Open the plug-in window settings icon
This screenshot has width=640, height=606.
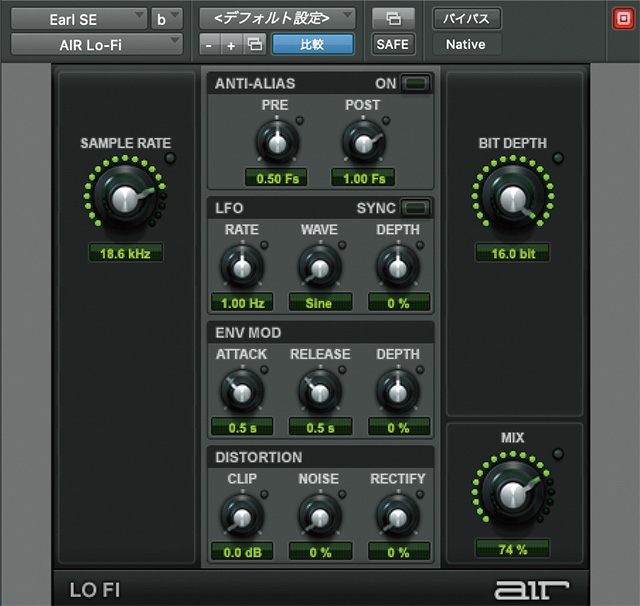pyautogui.click(x=393, y=19)
